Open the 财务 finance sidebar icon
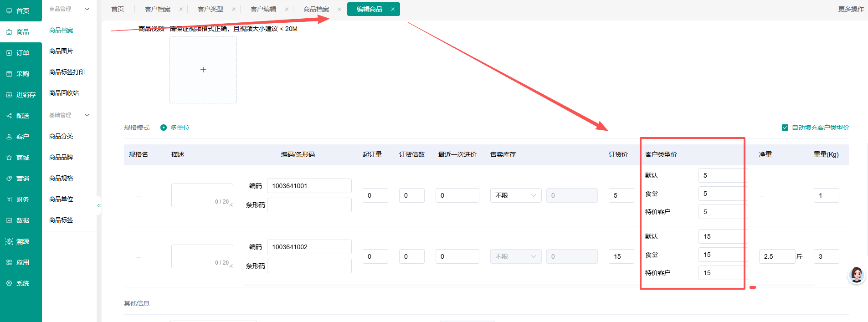 click(x=9, y=199)
